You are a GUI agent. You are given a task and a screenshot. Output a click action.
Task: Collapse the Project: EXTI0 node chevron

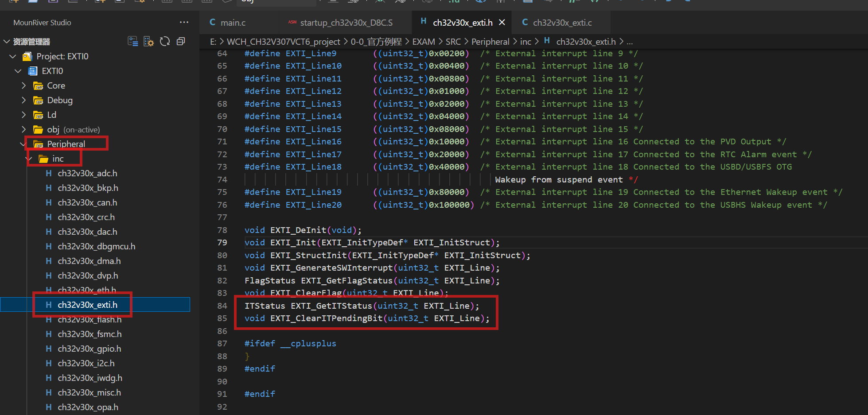tap(12, 56)
